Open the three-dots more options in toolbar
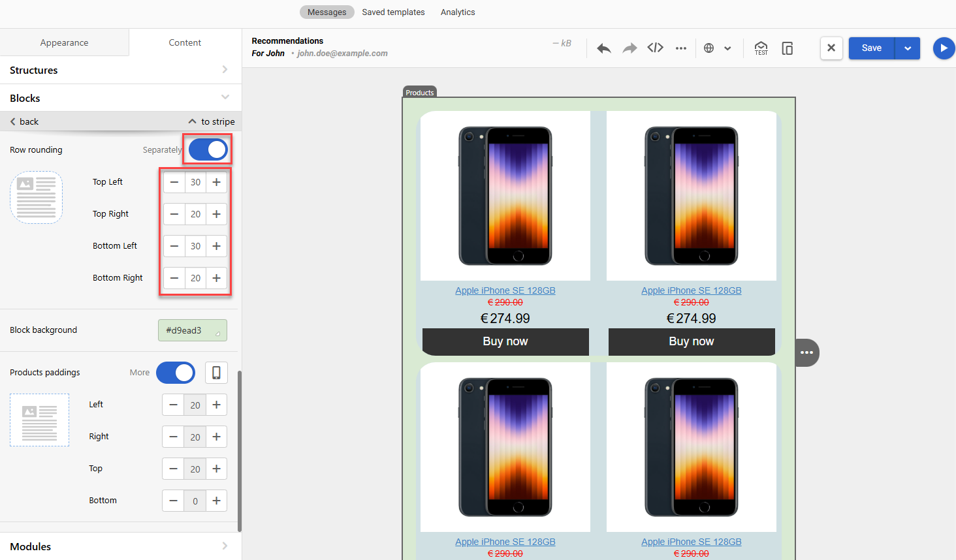The image size is (956, 560). [681, 48]
